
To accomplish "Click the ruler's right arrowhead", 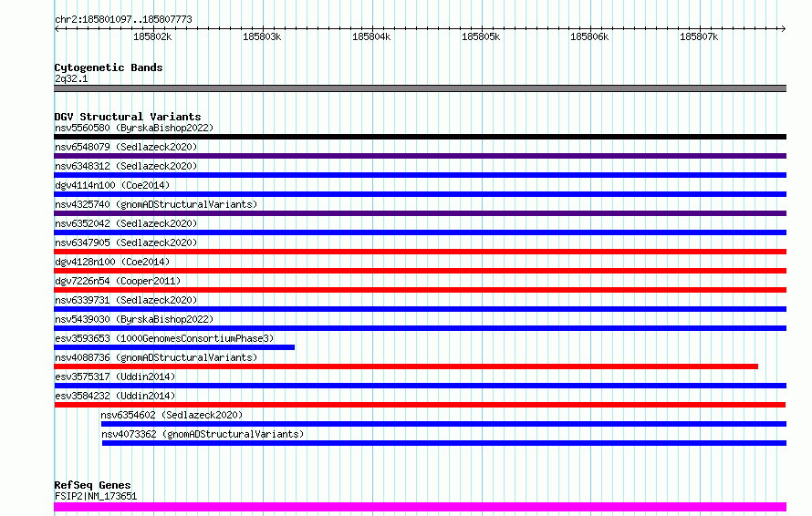I will [x=783, y=29].
